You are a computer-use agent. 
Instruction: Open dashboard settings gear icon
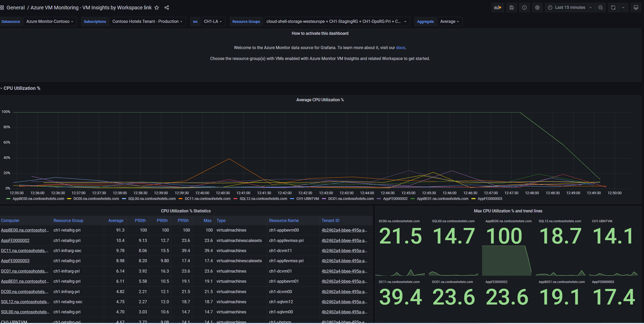[537, 8]
